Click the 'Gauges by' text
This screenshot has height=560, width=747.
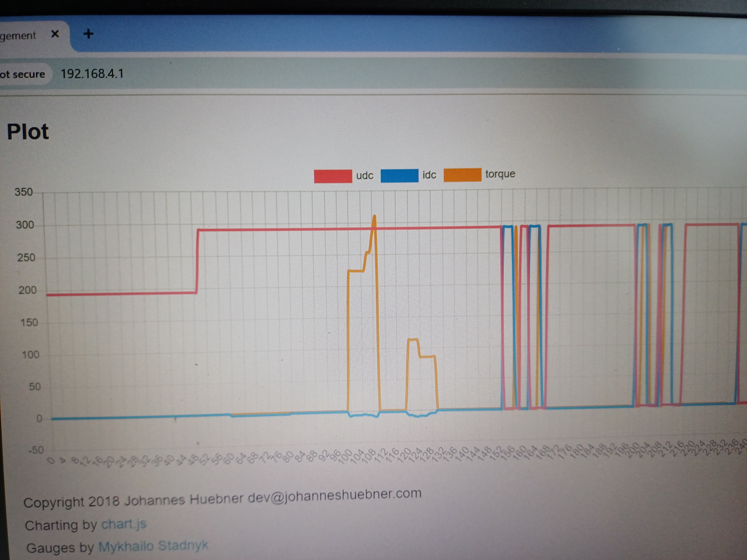[x=60, y=548]
